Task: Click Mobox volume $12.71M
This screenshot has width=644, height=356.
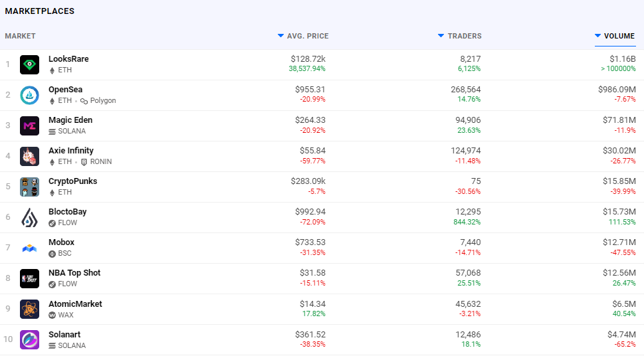Action: click(619, 242)
